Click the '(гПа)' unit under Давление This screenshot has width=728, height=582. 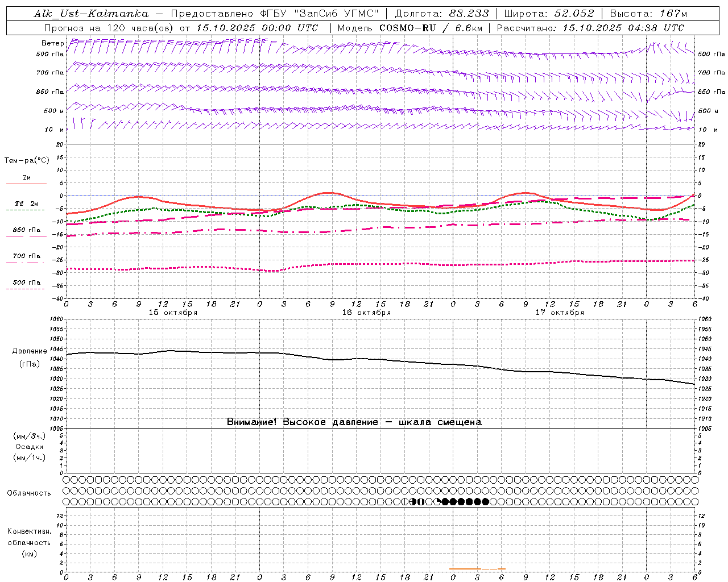pos(29,364)
